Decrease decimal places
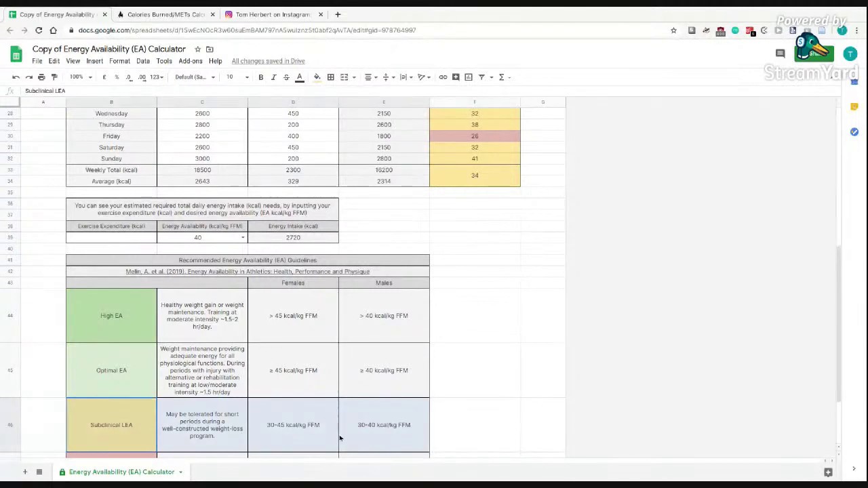868x488 pixels. [x=129, y=77]
